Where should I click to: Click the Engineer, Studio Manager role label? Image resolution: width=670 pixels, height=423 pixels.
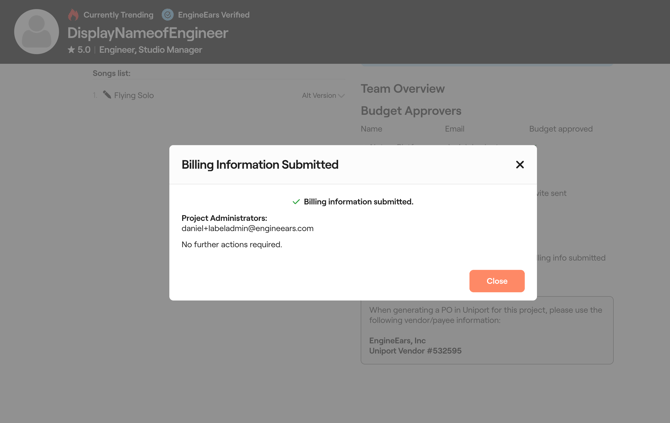click(x=151, y=50)
